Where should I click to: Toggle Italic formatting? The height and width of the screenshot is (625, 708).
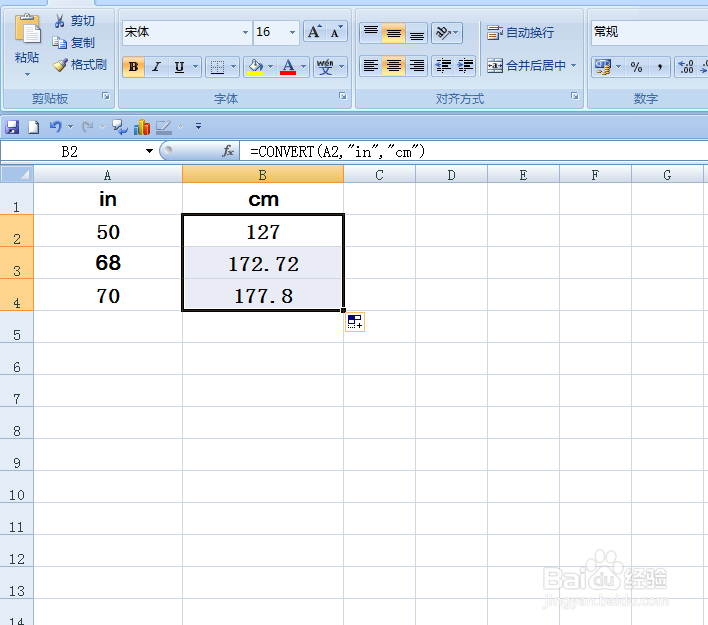156,67
